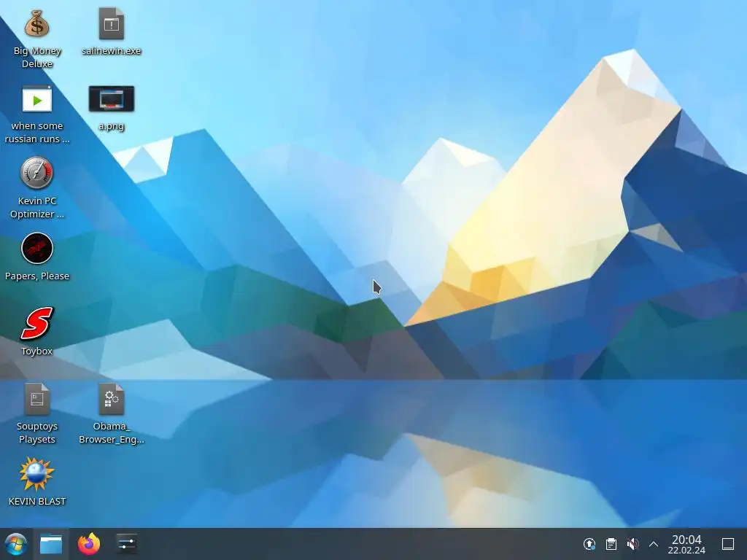The width and height of the screenshot is (747, 560).
Task: Select the Obama_Browser_Eng file icon
Action: click(x=112, y=399)
